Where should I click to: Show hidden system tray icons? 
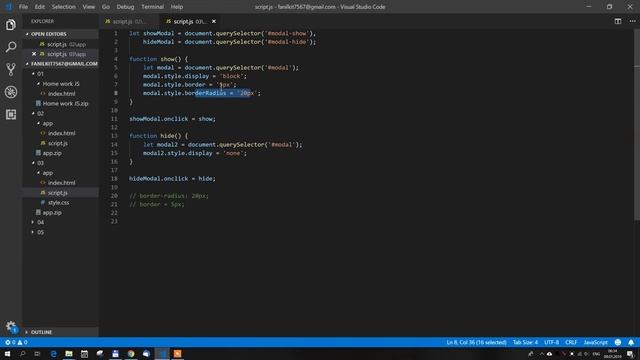542,353
